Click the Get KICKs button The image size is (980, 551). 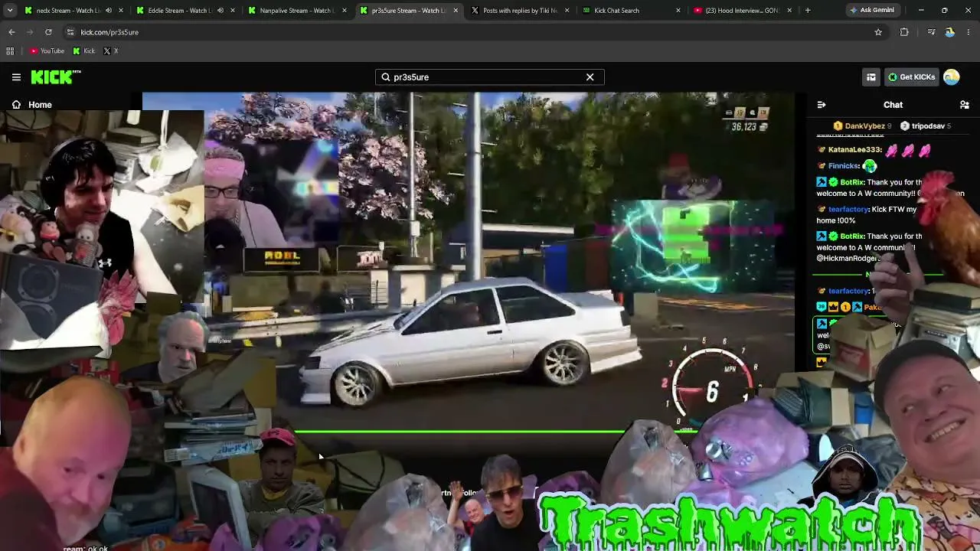tap(911, 77)
